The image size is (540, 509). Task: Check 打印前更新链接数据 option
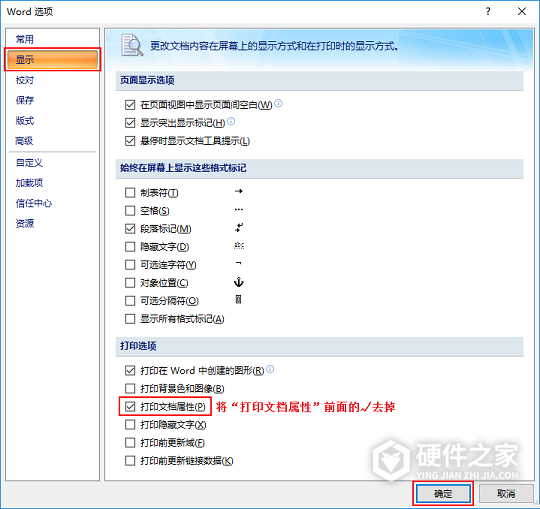[130, 461]
